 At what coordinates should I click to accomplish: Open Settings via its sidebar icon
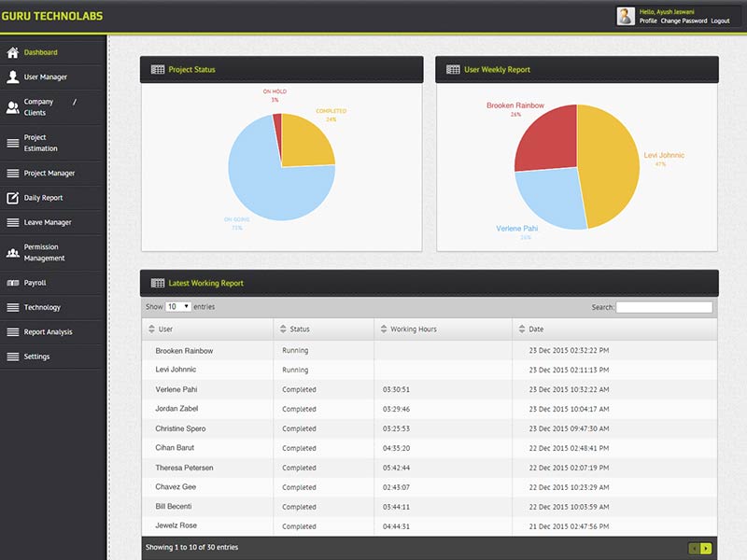(11, 356)
